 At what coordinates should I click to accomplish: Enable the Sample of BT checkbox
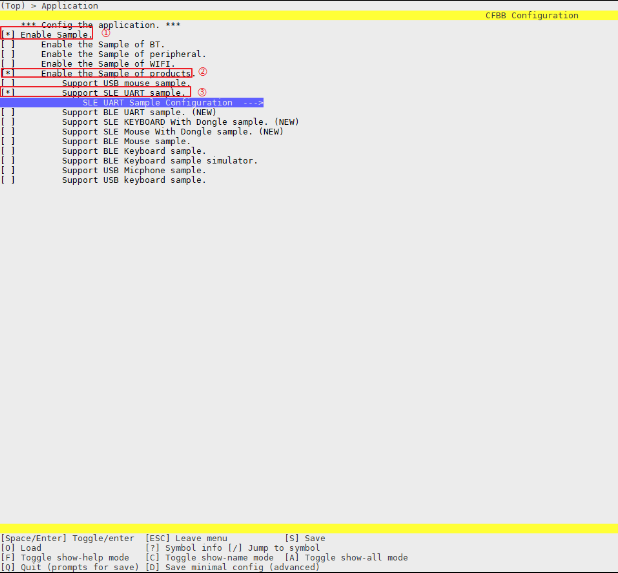click(x=8, y=45)
